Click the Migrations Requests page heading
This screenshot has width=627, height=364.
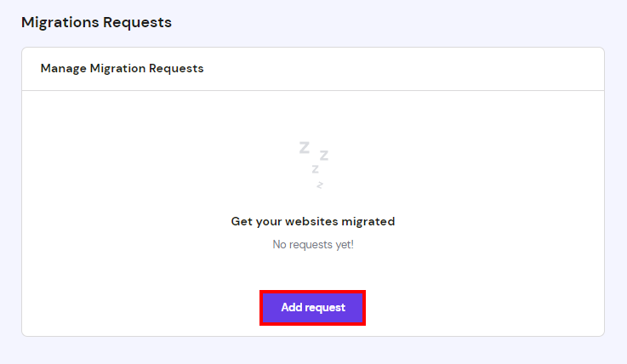[96, 22]
